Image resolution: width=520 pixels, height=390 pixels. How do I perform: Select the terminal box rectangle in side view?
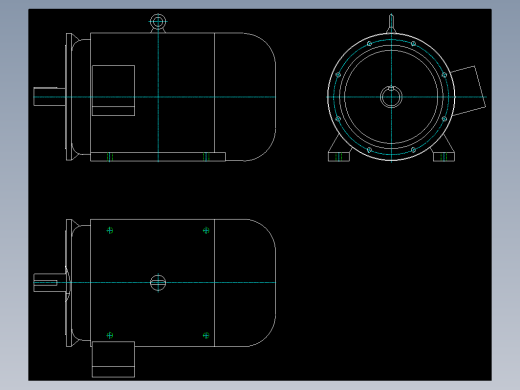click(x=113, y=90)
